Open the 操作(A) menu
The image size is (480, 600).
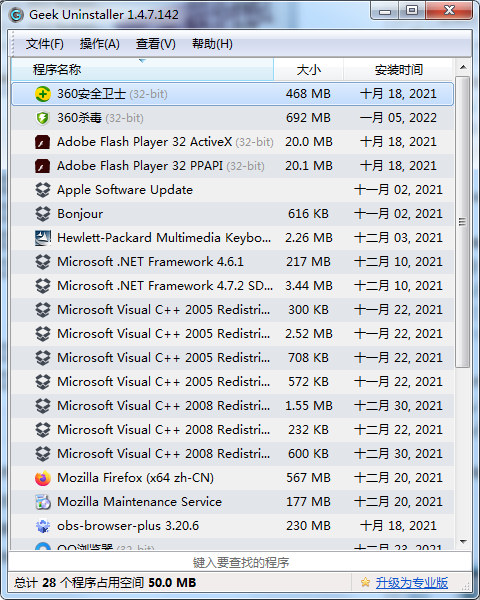[100, 44]
